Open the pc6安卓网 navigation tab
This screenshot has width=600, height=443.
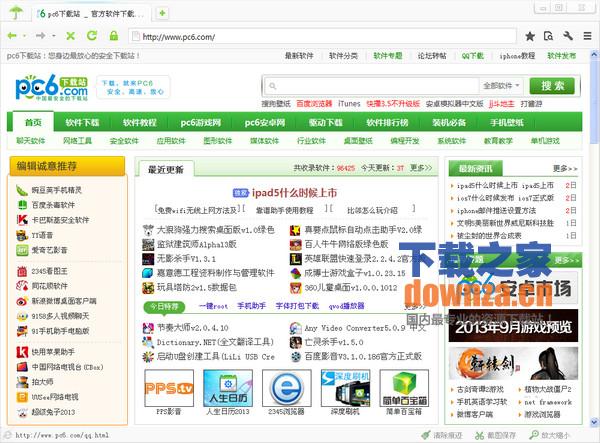[265, 122]
